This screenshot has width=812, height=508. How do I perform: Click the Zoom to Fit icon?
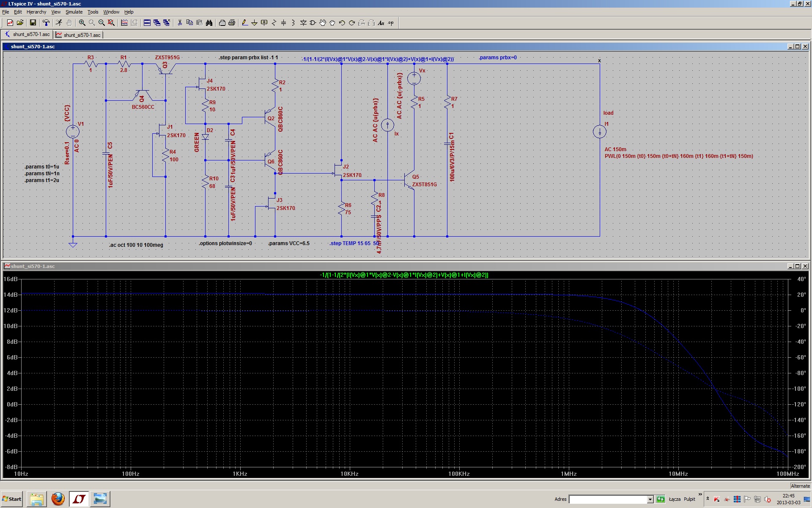point(111,23)
